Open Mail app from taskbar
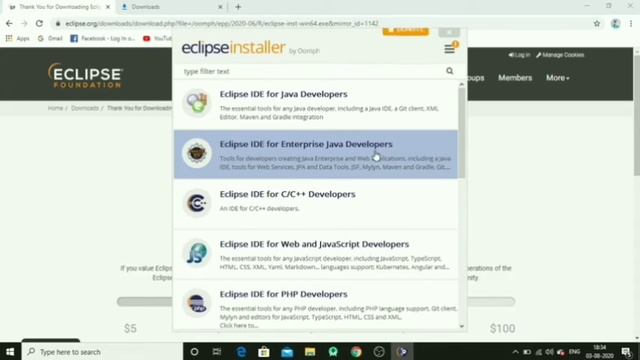This screenshot has width=640, height=360. point(287,351)
